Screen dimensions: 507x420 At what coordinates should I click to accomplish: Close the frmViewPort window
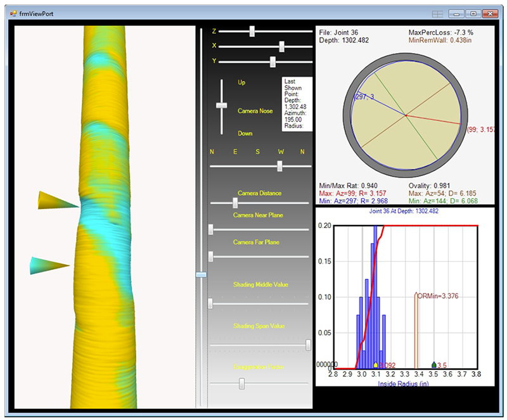[490, 14]
